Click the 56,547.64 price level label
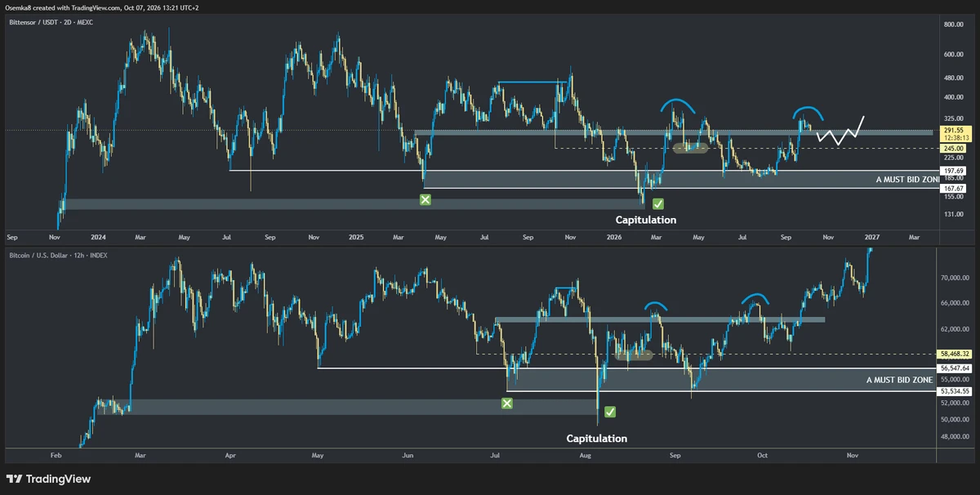This screenshot has height=495, width=980. [x=955, y=368]
